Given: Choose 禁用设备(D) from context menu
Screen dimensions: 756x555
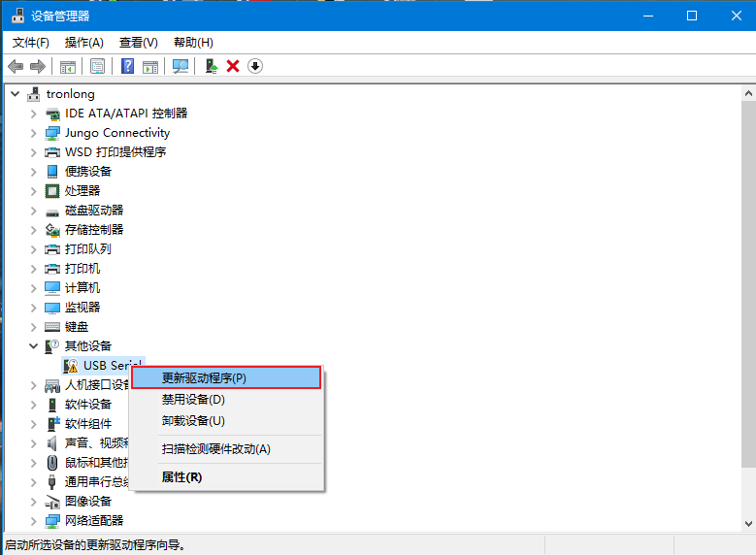Looking at the screenshot, I should (x=226, y=399).
